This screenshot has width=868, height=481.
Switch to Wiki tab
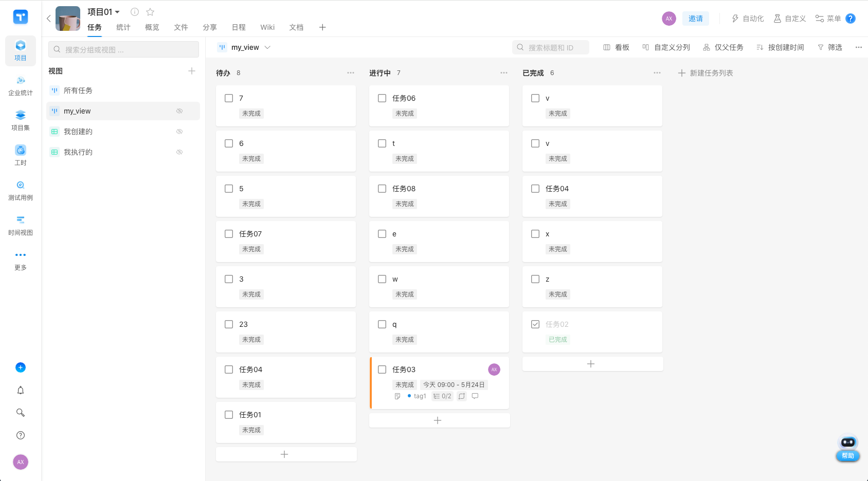coord(267,27)
